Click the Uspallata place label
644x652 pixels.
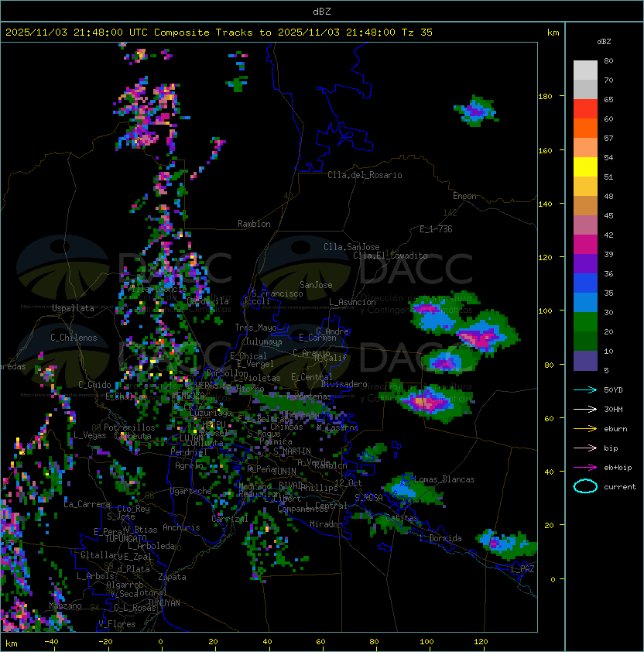click(x=73, y=308)
